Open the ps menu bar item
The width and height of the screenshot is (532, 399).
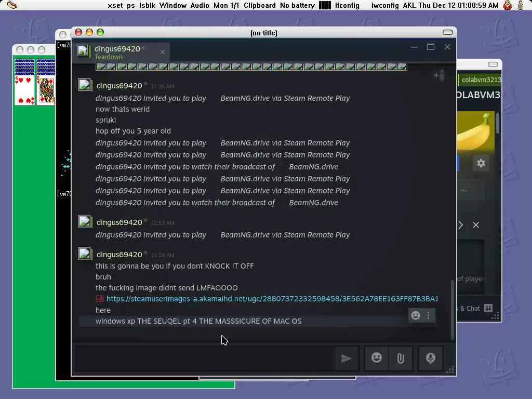[130, 5]
